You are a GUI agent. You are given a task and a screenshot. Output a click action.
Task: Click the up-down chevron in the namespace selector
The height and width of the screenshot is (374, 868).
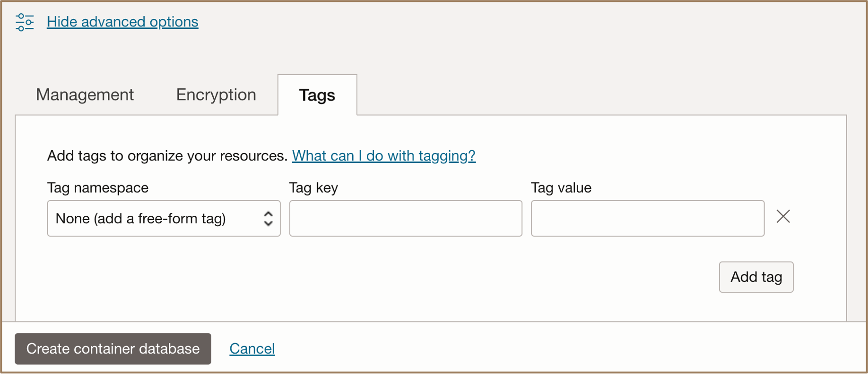coord(268,219)
